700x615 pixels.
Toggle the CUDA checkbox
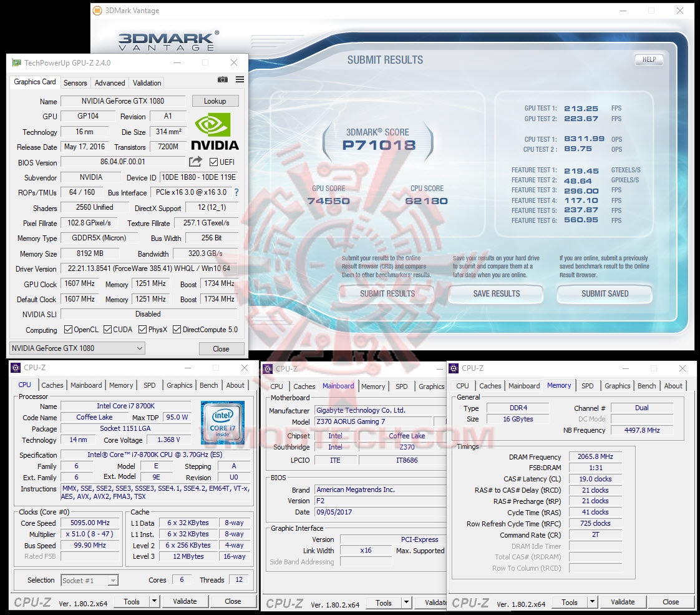pos(107,330)
